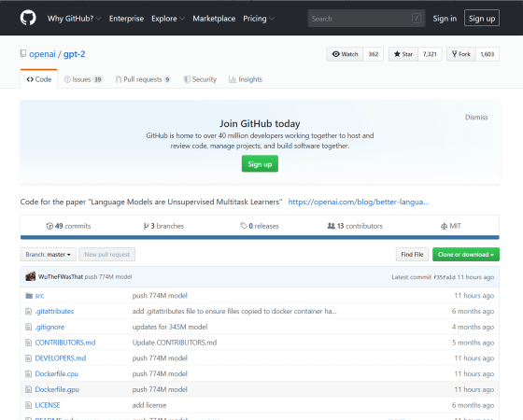Screen dimensions: 523x420
Task: View the 362 watchers count
Action: [x=374, y=54]
